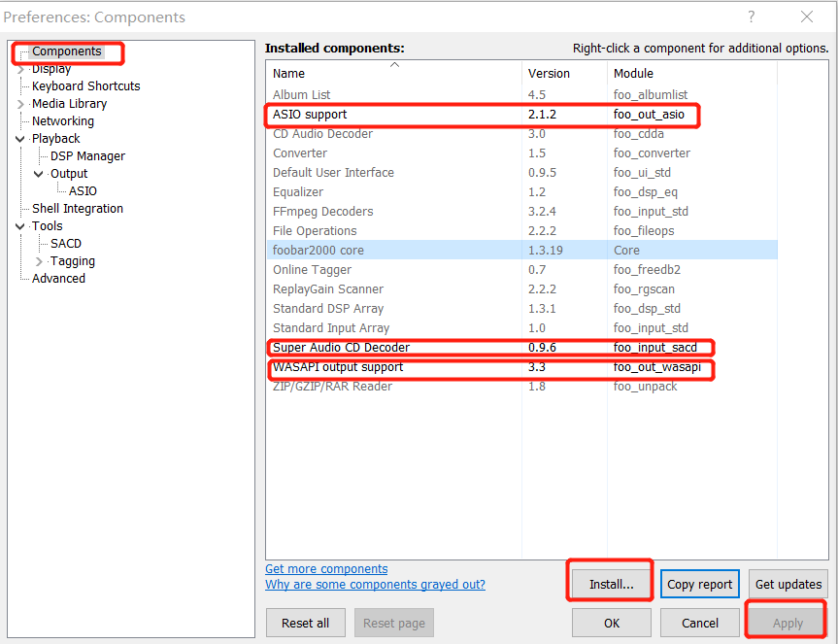Select ASIO under Output
838x644 pixels.
pyautogui.click(x=83, y=191)
